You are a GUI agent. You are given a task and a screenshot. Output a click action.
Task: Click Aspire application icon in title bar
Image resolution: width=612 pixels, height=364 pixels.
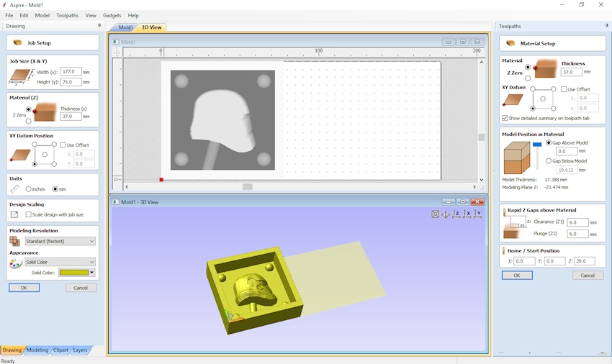[x=5, y=5]
